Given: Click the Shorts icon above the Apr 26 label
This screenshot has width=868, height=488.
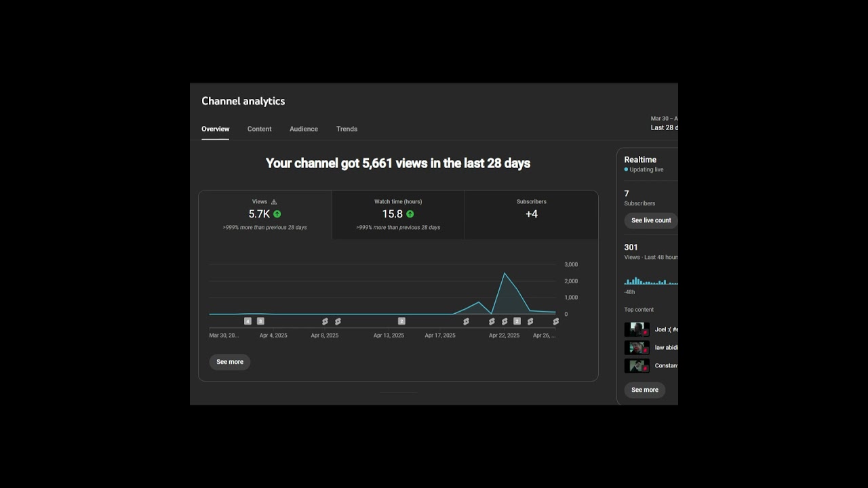Looking at the screenshot, I should pos(555,321).
